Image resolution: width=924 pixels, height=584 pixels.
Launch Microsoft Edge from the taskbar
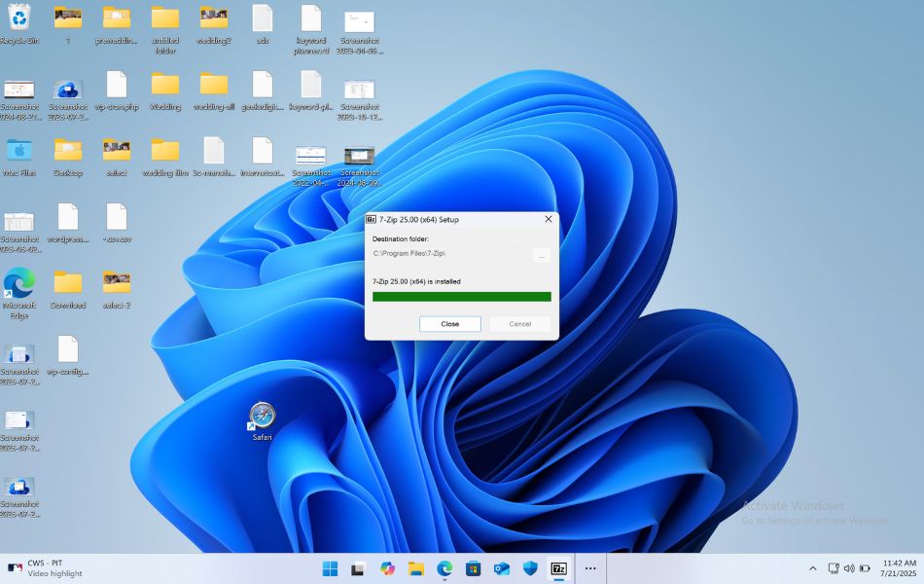(x=445, y=566)
